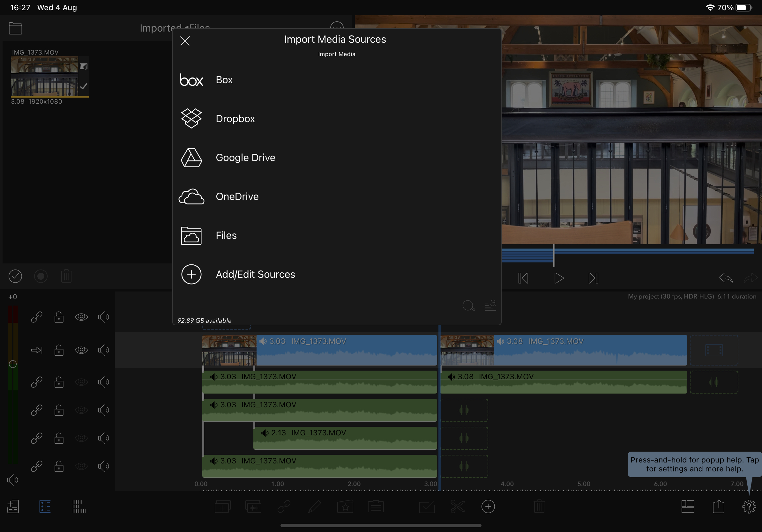Image resolution: width=762 pixels, height=532 pixels.
Task: Click the sort-by-name icon in import dialog
Action: 490,306
